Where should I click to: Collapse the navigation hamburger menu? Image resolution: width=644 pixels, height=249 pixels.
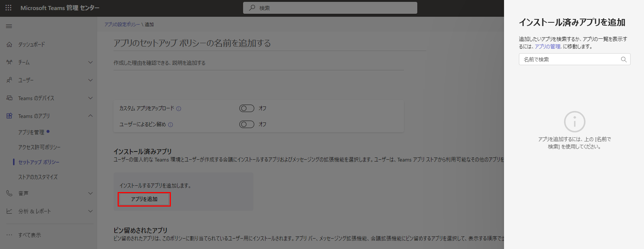coord(9,26)
